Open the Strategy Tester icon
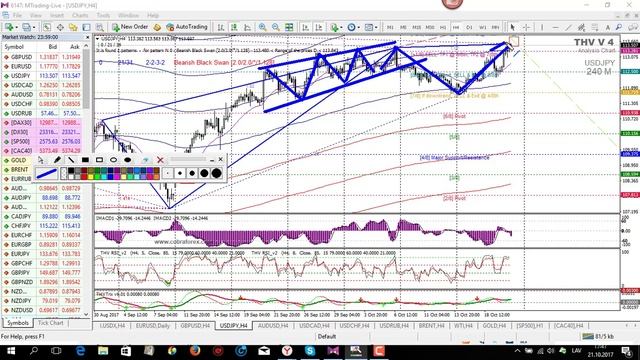 (99, 27)
